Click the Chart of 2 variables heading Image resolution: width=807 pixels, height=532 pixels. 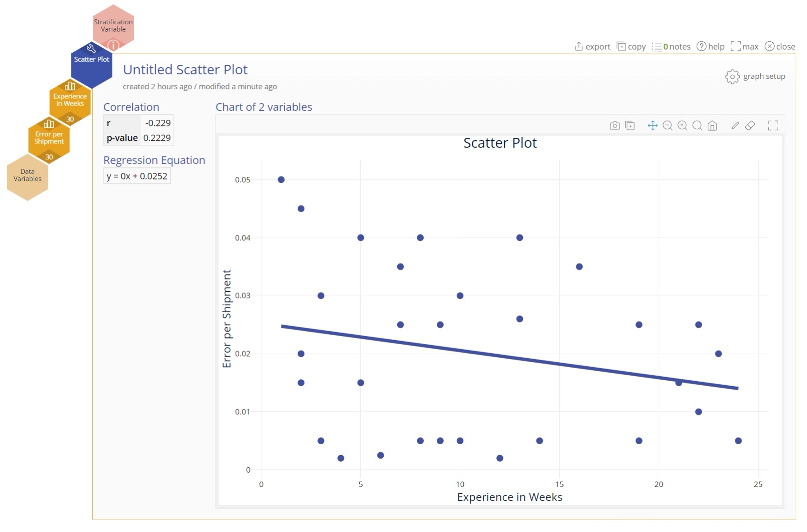click(x=264, y=107)
